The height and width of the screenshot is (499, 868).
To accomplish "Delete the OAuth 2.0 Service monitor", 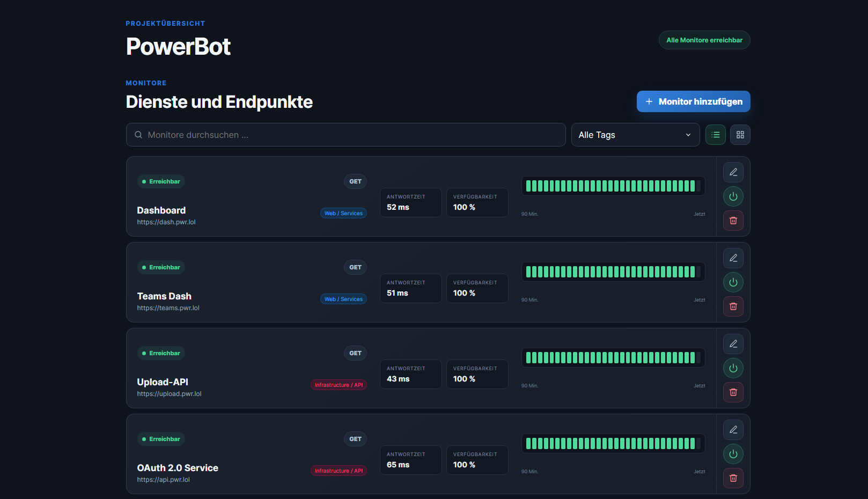I will tap(733, 478).
